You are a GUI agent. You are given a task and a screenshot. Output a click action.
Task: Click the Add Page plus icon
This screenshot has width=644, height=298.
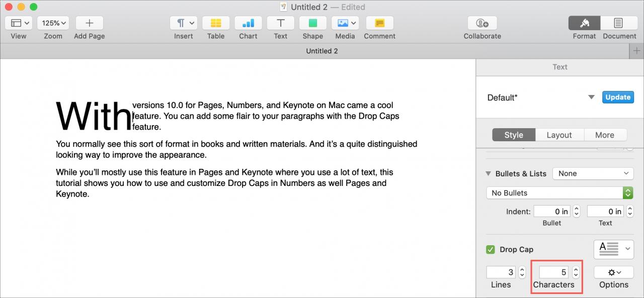click(90, 23)
